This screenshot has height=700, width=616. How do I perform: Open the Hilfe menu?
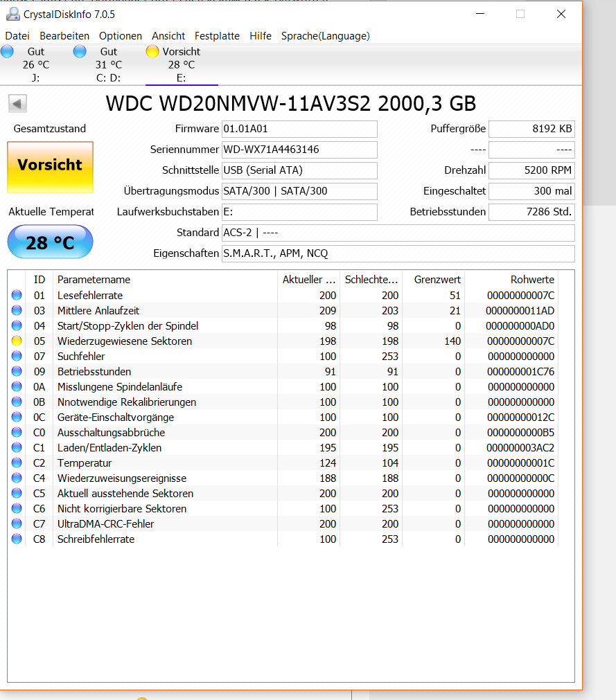click(261, 36)
